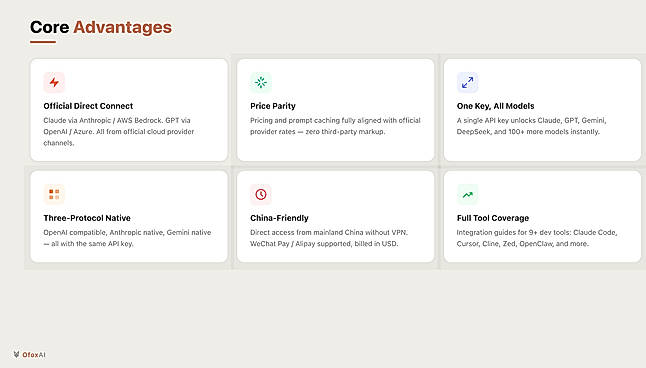Click the Three-Protocol Native heading
646x368 pixels.
[x=87, y=218]
